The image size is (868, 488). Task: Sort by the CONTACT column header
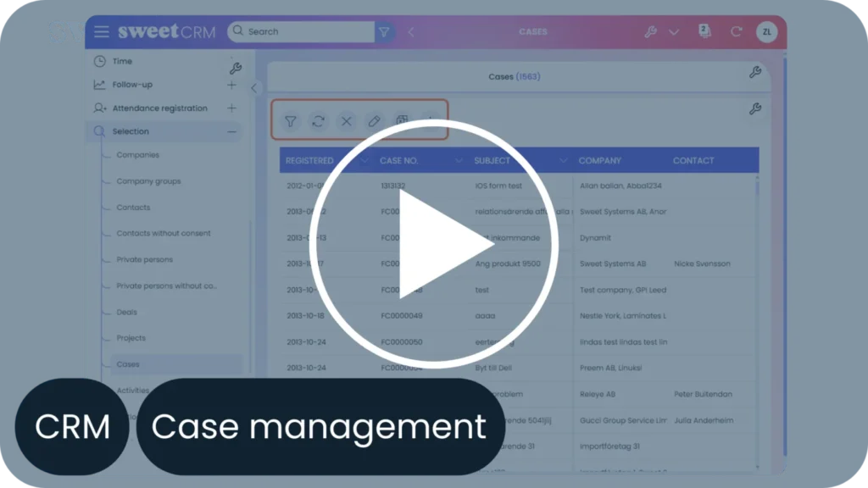[x=693, y=160]
